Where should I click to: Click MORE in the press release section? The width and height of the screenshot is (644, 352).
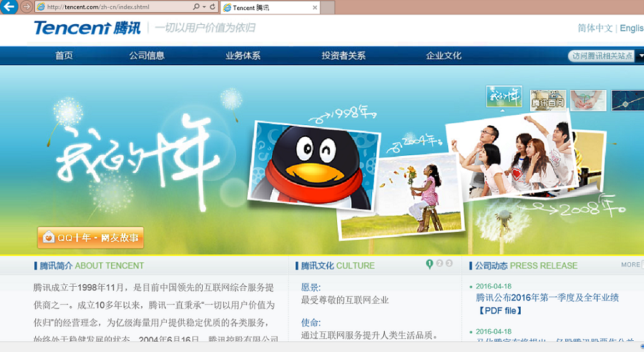click(630, 265)
